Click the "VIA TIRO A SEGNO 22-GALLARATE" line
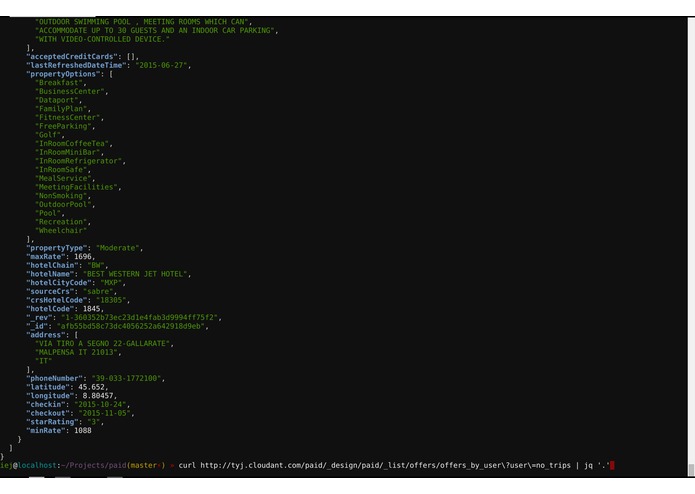Screen dimensions: 695x494 [x=102, y=343]
